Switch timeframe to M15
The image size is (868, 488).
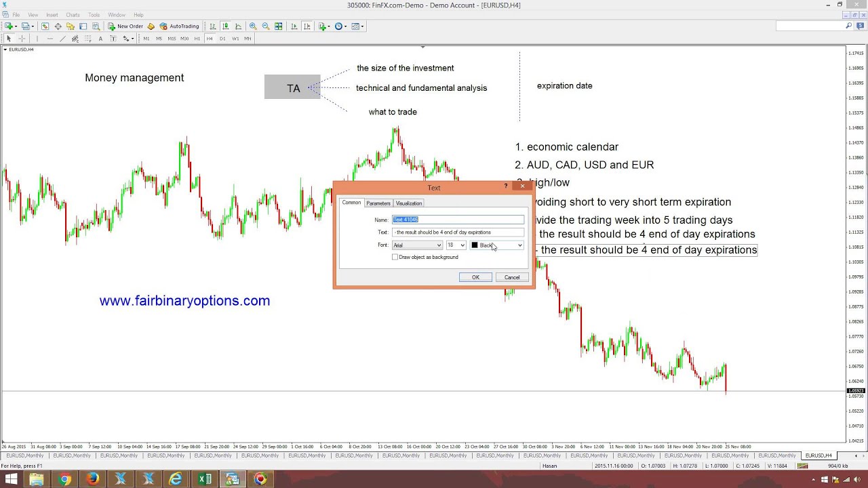pos(172,39)
